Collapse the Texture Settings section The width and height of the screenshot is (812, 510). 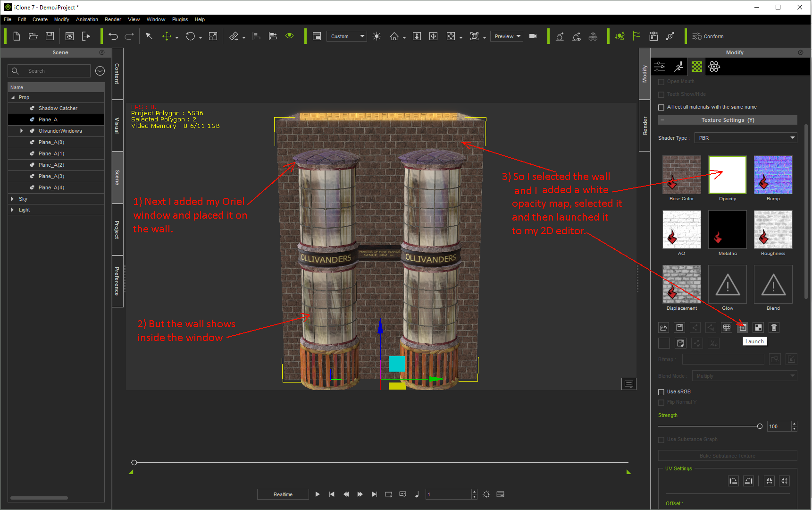click(662, 120)
